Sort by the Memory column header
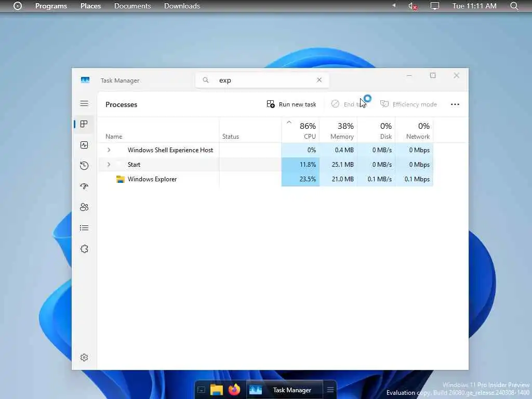Screen dimensions: 532x399 click(x=338, y=130)
